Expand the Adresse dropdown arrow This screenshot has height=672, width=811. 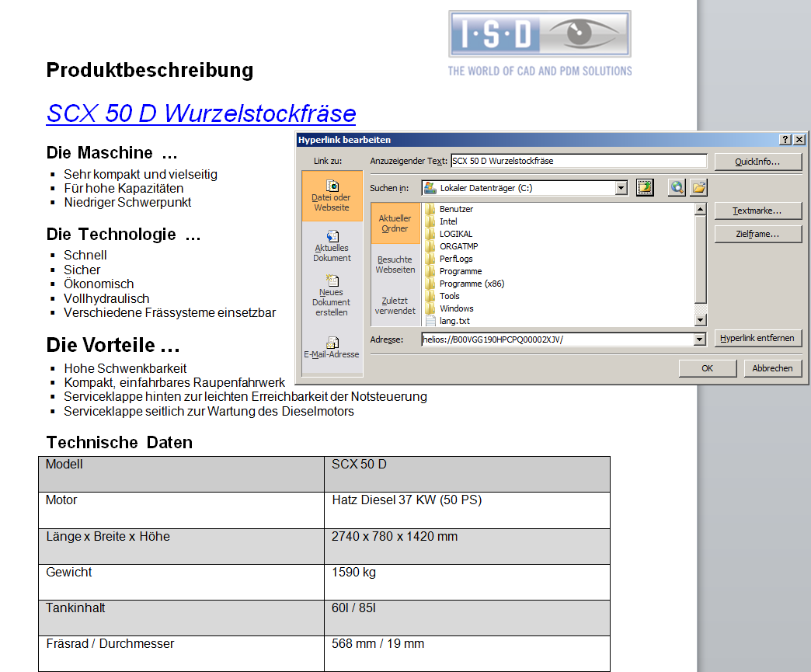click(700, 339)
